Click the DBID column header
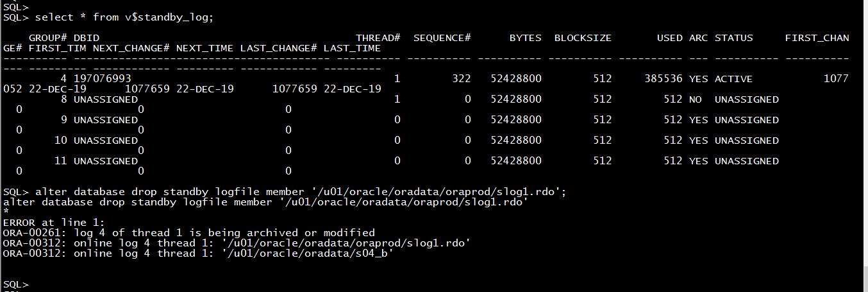The image size is (868, 292). [87, 38]
